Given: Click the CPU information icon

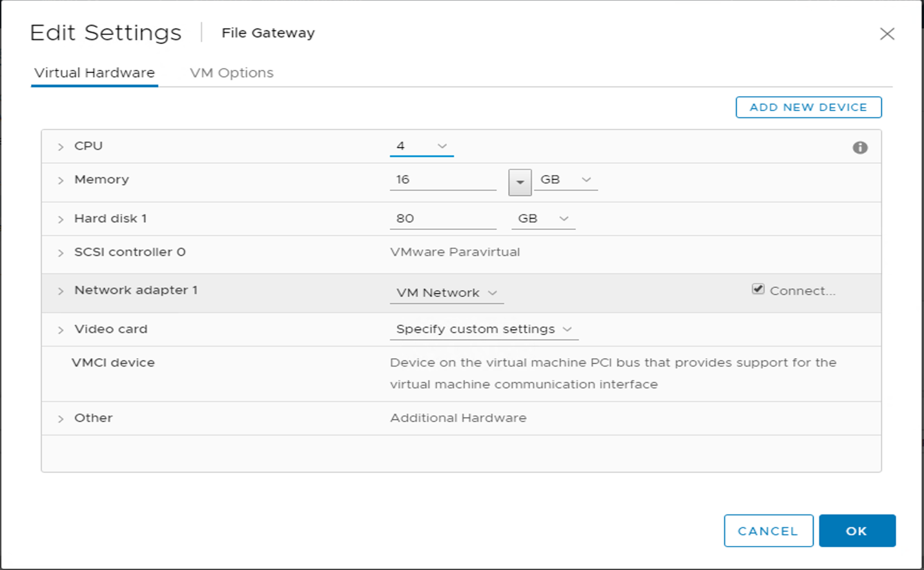Looking at the screenshot, I should (x=860, y=147).
